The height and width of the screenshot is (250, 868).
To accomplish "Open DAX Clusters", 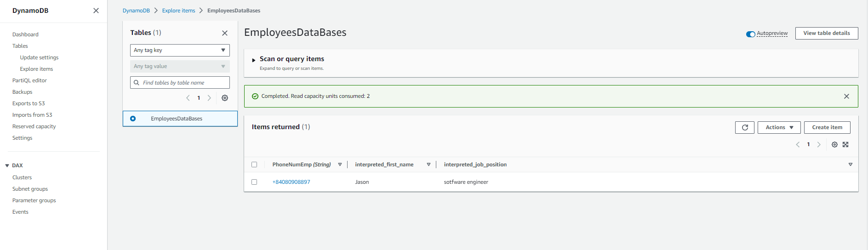I will [x=22, y=177].
